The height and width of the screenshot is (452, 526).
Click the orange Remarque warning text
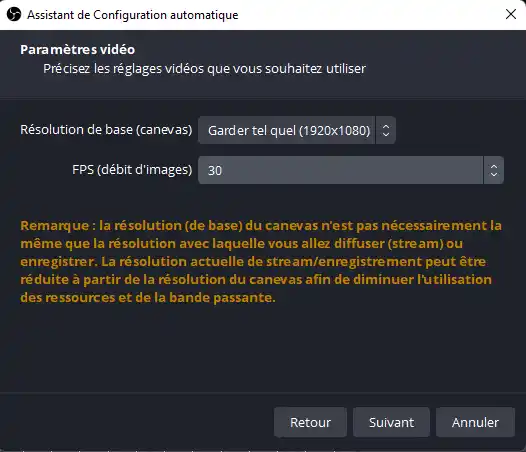coord(261,261)
